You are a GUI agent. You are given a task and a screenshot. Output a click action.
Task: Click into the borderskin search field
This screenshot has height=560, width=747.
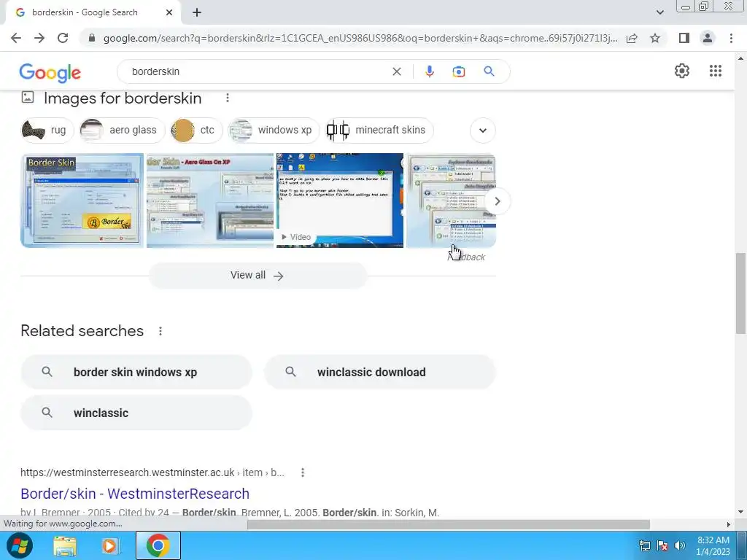[258, 71]
